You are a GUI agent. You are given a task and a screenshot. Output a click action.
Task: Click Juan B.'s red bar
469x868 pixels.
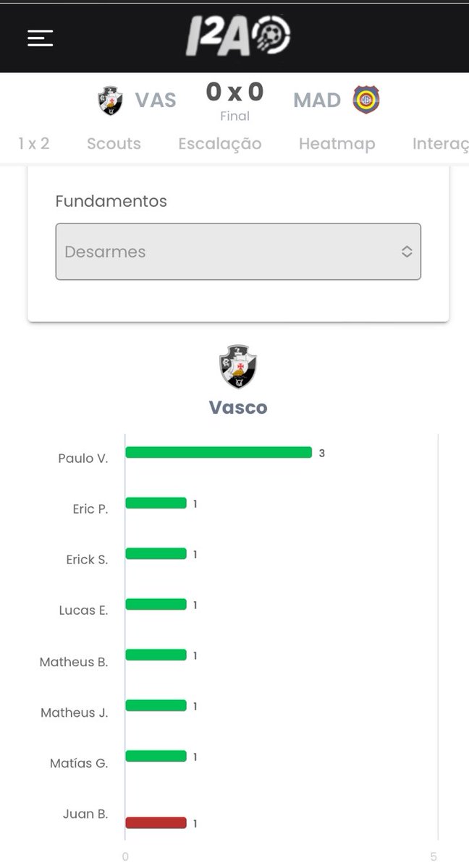tap(156, 822)
